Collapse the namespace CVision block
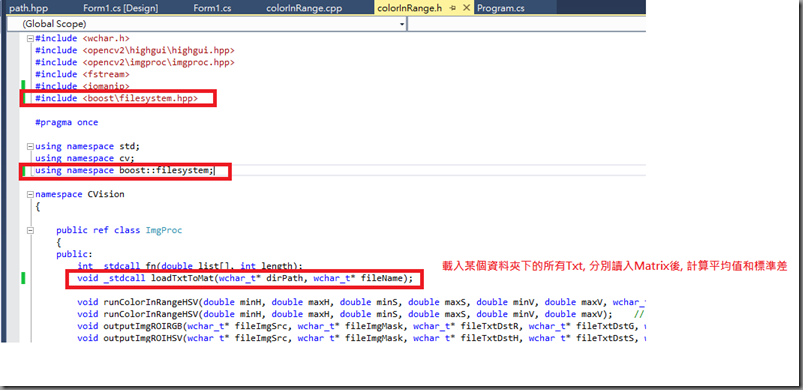 (x=30, y=194)
